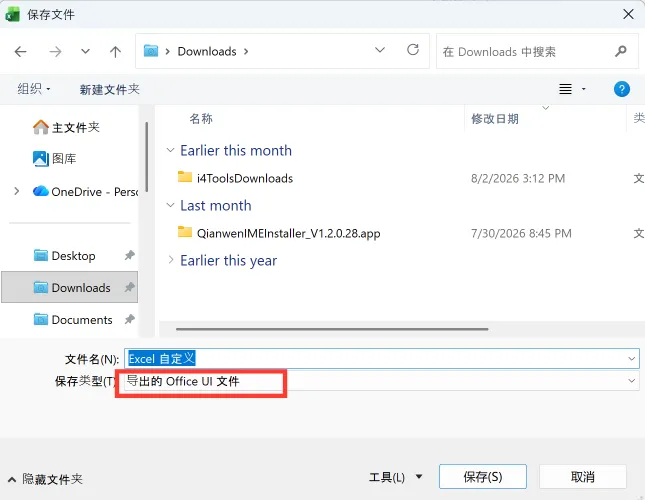
Task: Close the 保存文件 dialog
Action: pyautogui.click(x=628, y=14)
